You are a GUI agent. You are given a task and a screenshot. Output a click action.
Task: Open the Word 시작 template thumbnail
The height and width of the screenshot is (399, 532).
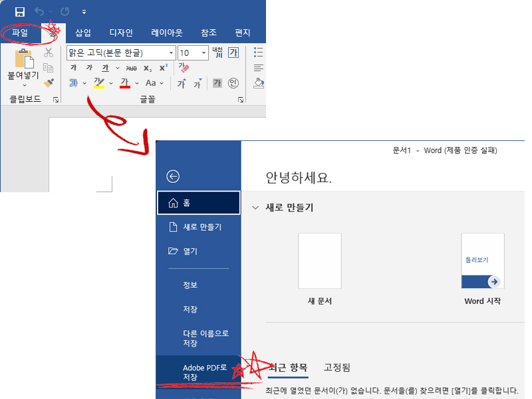coord(483,261)
